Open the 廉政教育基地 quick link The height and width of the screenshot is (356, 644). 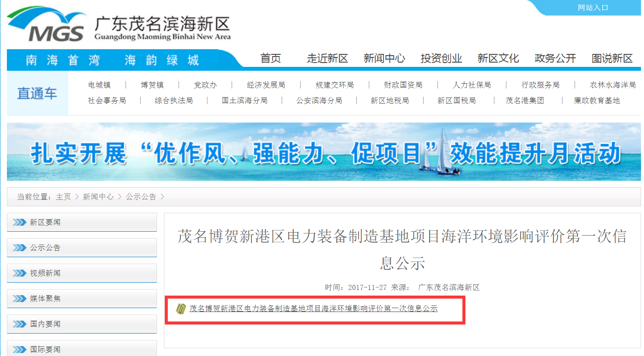(x=597, y=101)
